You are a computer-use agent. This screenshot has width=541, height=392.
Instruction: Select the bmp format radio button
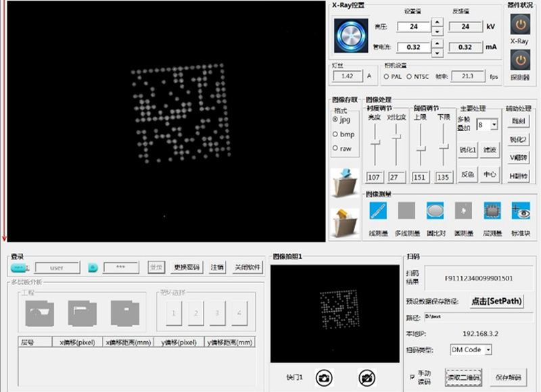pyautogui.click(x=336, y=134)
